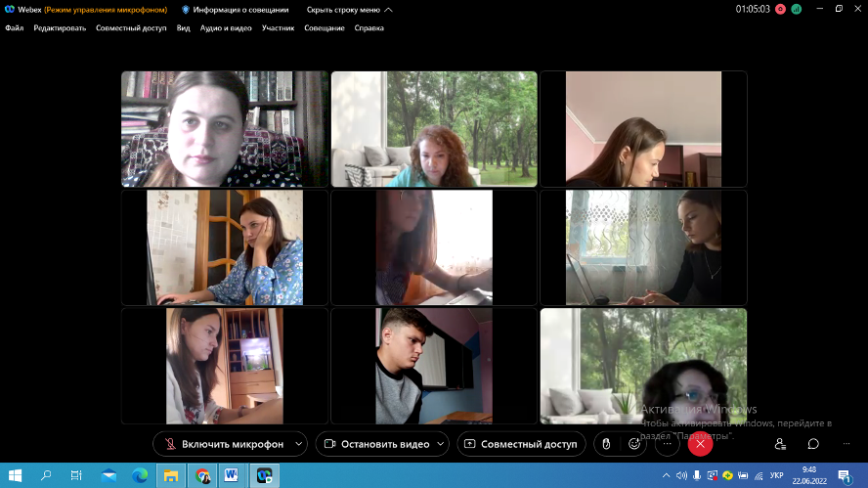Open the Windows Start menu
This screenshot has height=488, width=868.
point(15,475)
